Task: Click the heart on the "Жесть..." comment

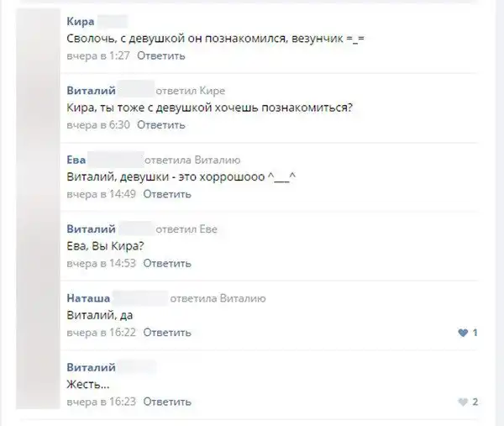Action: (463, 402)
